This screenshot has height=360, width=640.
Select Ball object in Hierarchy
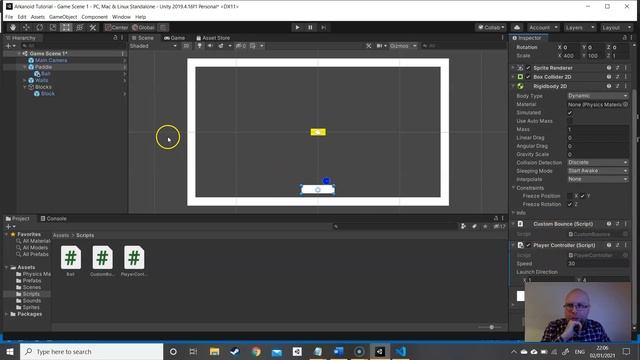pyautogui.click(x=46, y=73)
